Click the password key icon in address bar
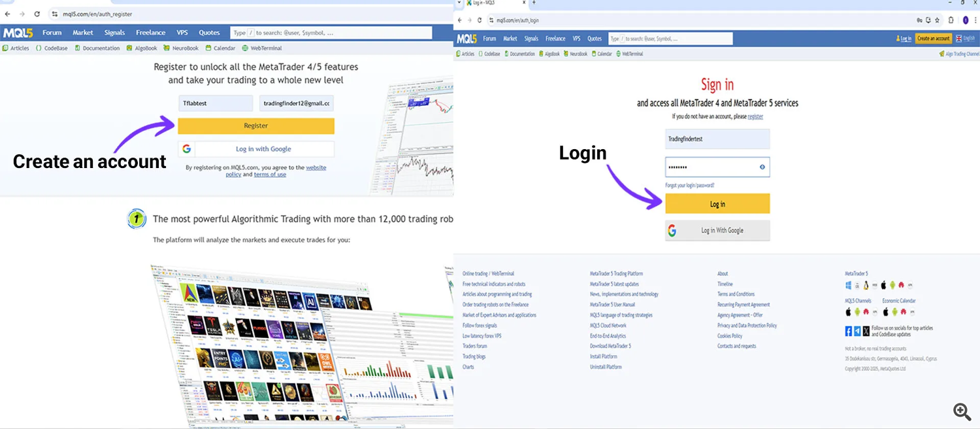This screenshot has height=429, width=980. tap(920, 20)
